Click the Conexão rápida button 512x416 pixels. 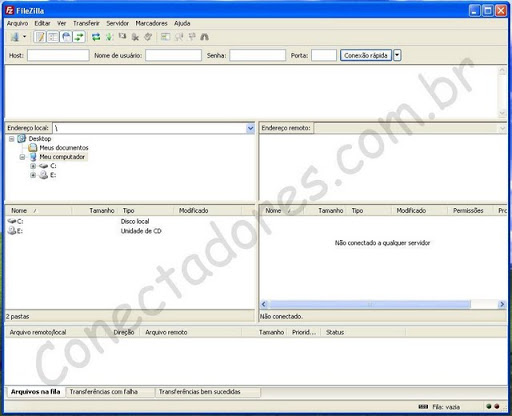366,55
